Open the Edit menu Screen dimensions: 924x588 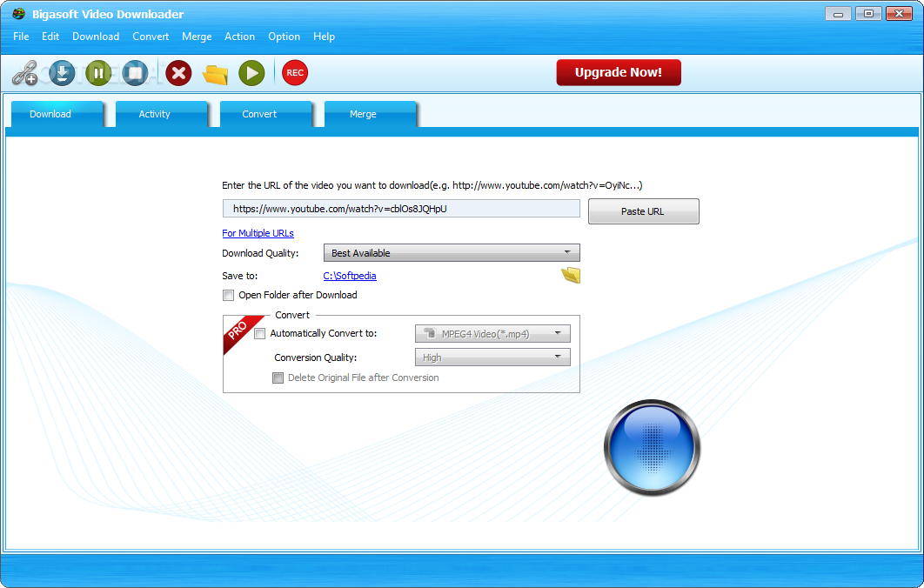pos(50,37)
